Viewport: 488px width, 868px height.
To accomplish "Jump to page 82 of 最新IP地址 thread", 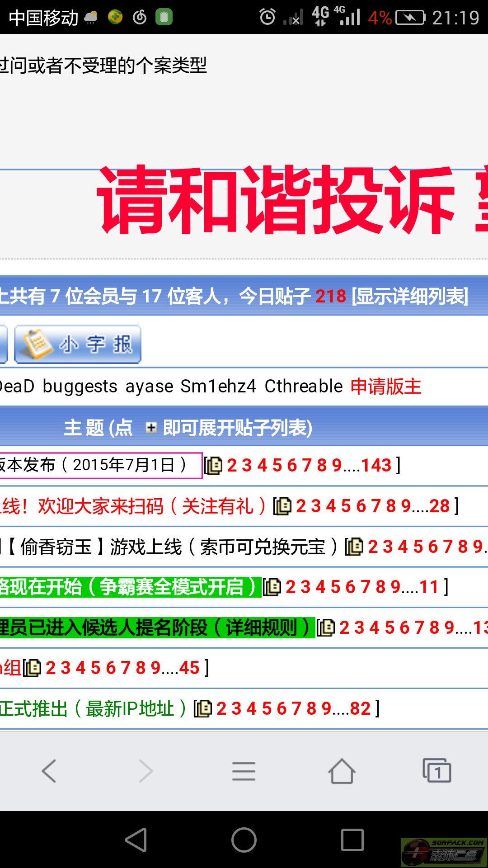I will click(x=360, y=708).
